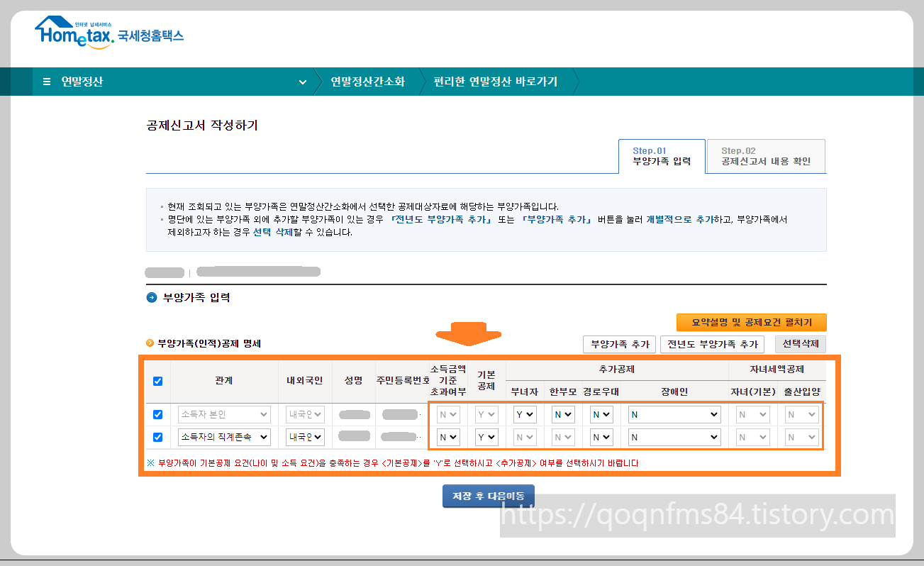Click 부양가족 추가 button
This screenshot has width=924, height=566.
click(619, 345)
